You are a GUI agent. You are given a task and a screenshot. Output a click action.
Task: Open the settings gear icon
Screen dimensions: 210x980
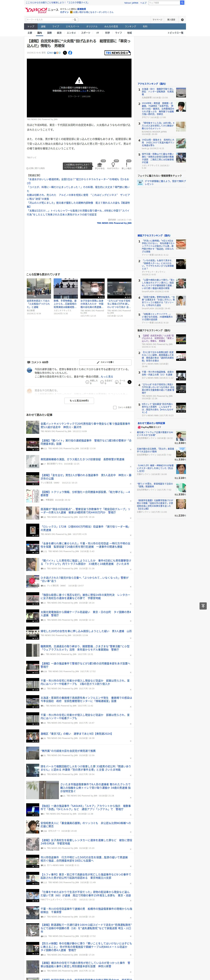coord(182,19)
